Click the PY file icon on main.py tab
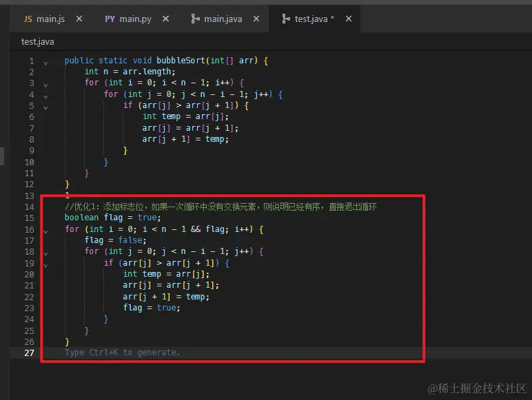532x400 pixels. click(x=110, y=19)
